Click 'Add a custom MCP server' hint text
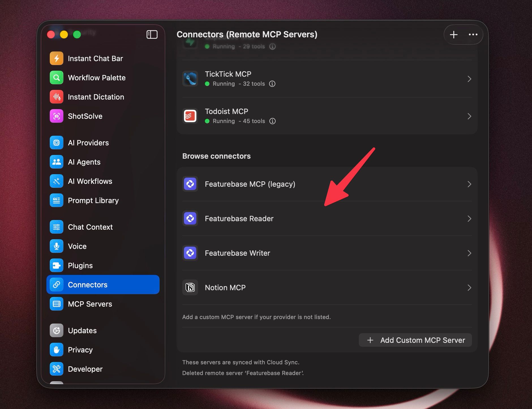Screen dimensions: 532x409 pos(256,317)
